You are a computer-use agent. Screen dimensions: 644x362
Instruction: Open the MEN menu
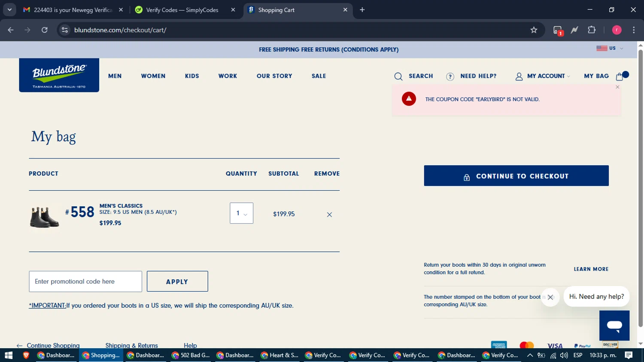[115, 76]
